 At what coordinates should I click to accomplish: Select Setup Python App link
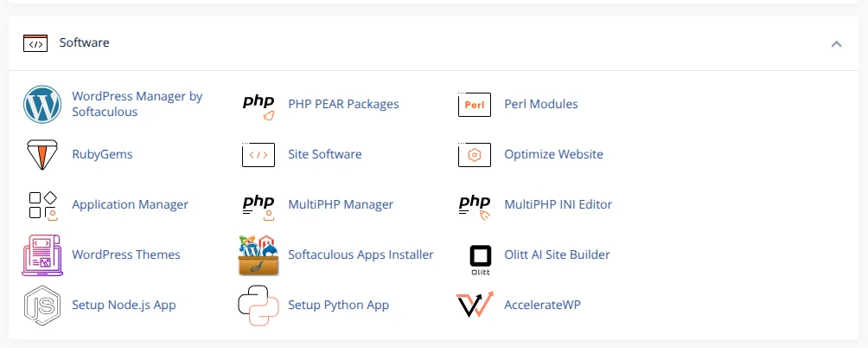click(338, 305)
